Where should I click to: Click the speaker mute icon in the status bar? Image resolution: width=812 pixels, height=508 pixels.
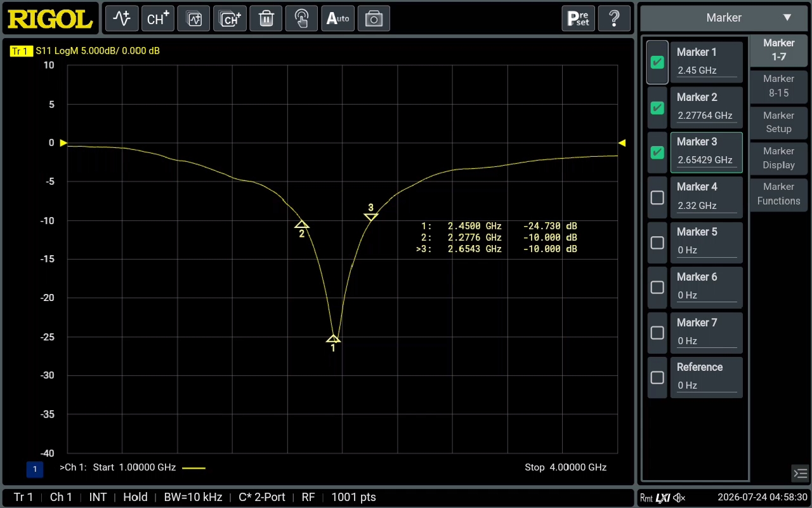tap(679, 498)
